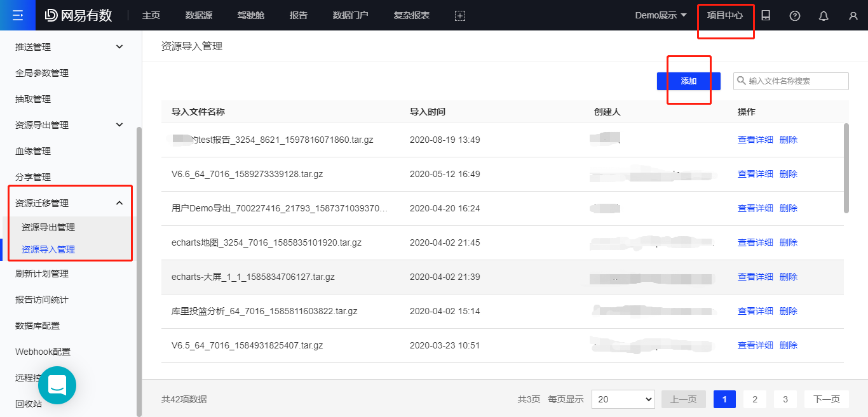Click the blue 添加 button
The width and height of the screenshot is (868, 417).
click(688, 81)
